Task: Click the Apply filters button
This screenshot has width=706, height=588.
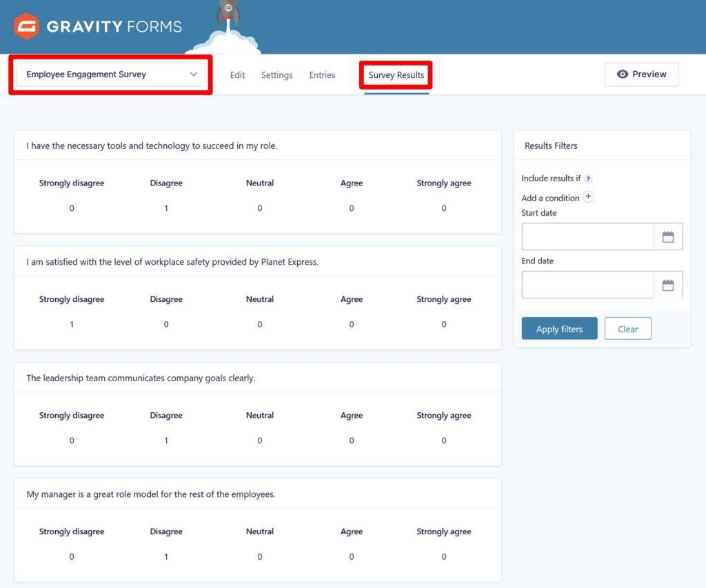Action: click(559, 328)
